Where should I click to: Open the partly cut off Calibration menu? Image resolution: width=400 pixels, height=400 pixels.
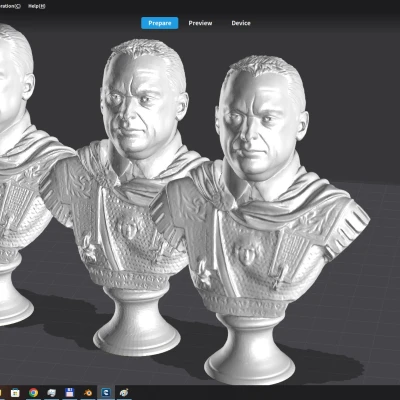10,6
